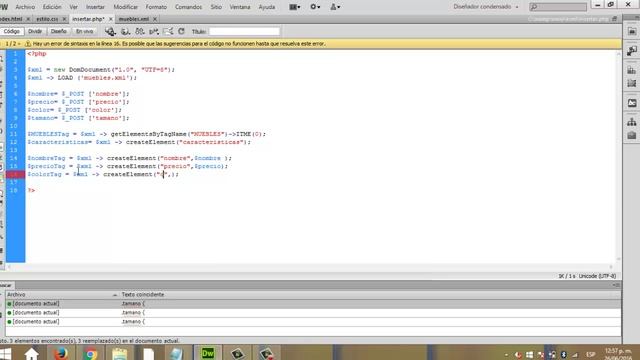Open the Archivo menu
Image resolution: width=640 pixels, height=360 pixels.
coord(25,7)
